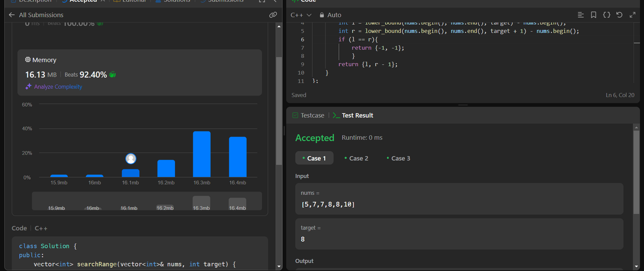The width and height of the screenshot is (644, 271).
Task: Click the Saved status in the editor
Action: [299, 95]
